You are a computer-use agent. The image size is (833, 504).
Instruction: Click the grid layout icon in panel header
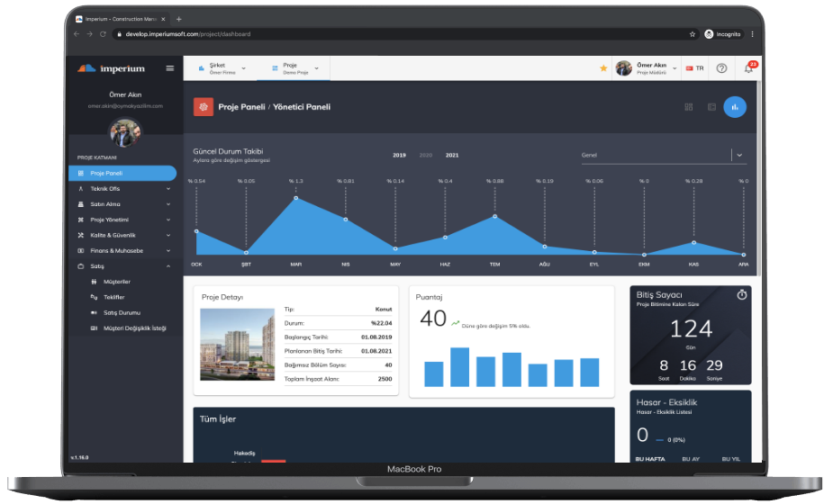click(689, 107)
